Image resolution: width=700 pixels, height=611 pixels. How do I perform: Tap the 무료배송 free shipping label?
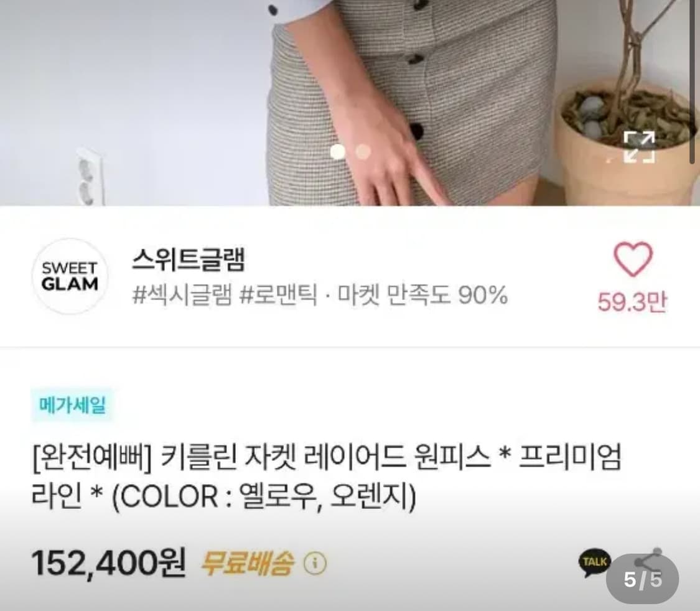coord(247,564)
